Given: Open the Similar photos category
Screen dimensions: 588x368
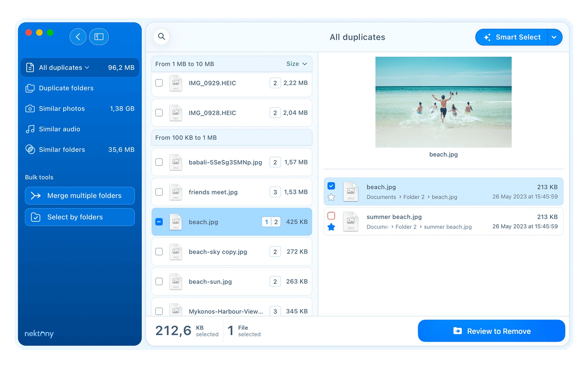Looking at the screenshot, I should click(80, 109).
